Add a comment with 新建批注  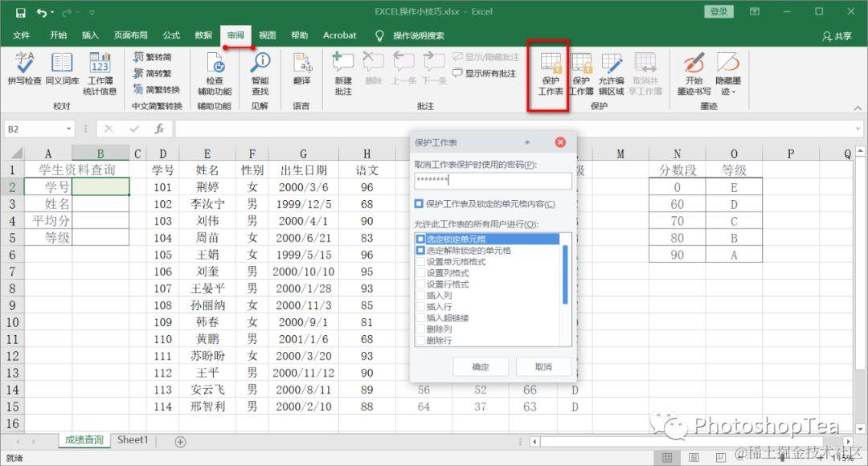(343, 73)
